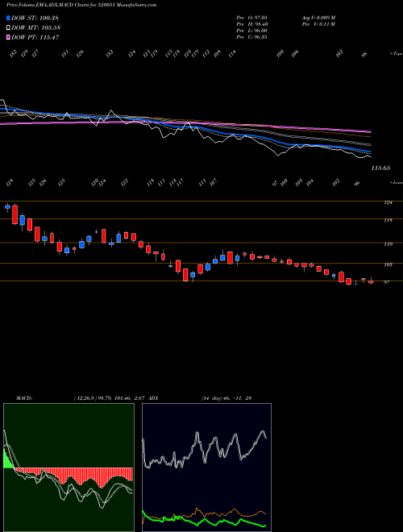Click the ADX chart on the dark blue panel
Screen dimensions: 403x532
click(206, 468)
